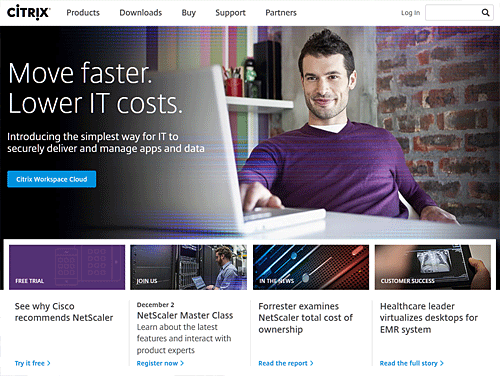The width and height of the screenshot is (500, 376).
Task: Click 'Healthcare leader virtualizes desktops' heading
Action: (x=429, y=318)
